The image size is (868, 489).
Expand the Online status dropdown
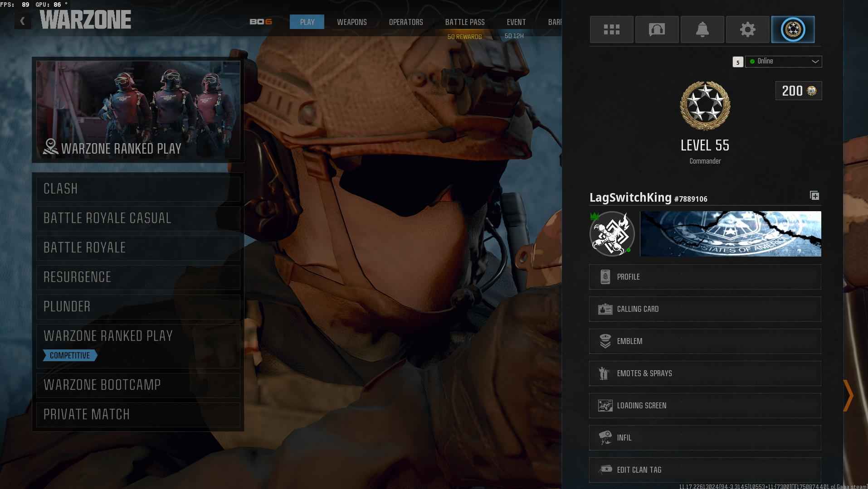[783, 61]
